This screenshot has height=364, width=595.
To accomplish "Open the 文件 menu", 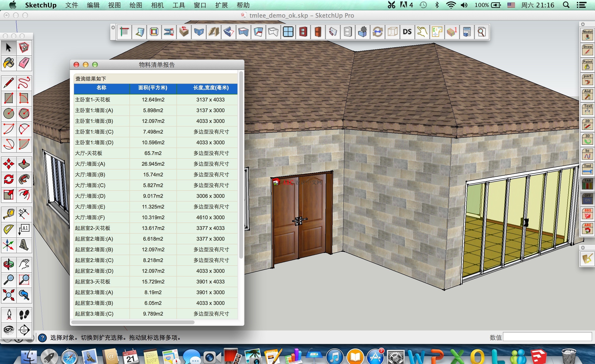I will (x=71, y=5).
